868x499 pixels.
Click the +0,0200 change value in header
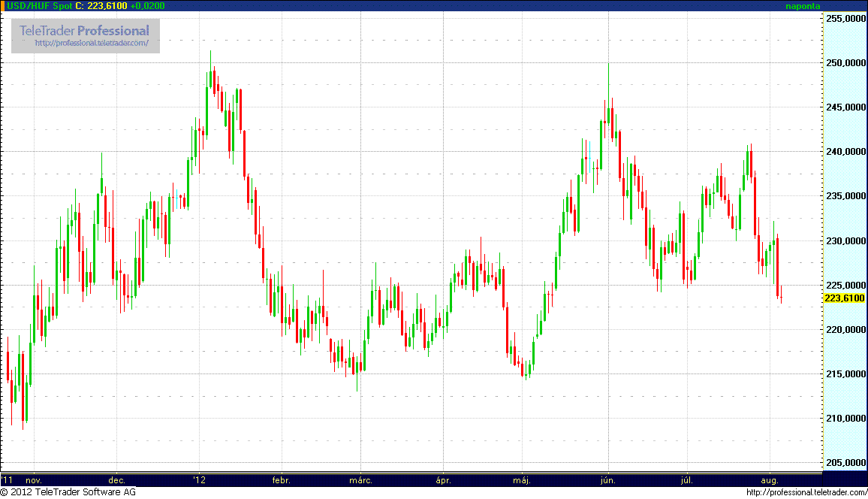[x=147, y=6]
